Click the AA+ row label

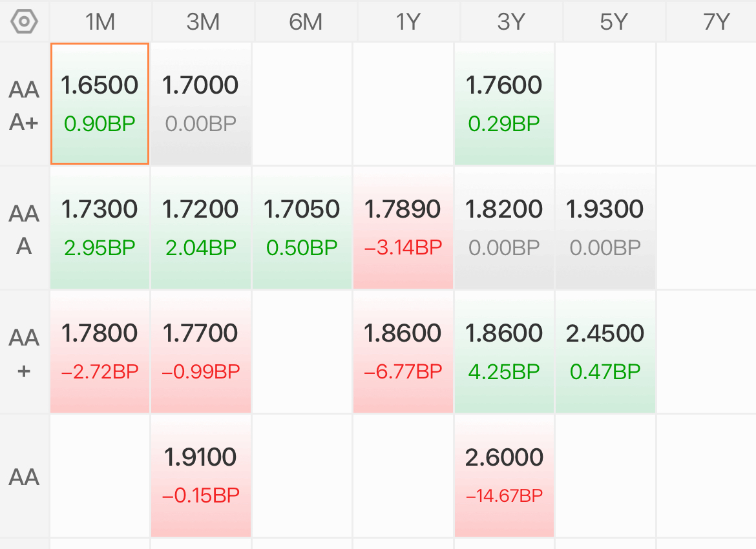24,353
